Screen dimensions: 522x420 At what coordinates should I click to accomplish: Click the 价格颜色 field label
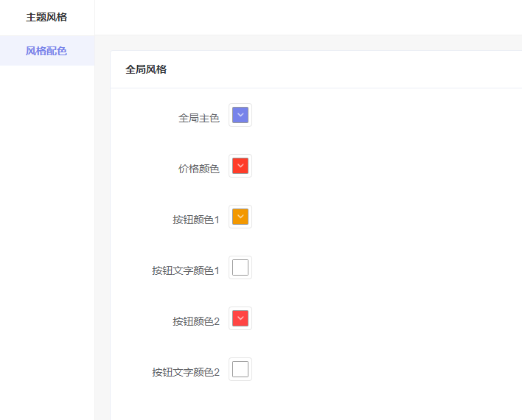tap(199, 169)
